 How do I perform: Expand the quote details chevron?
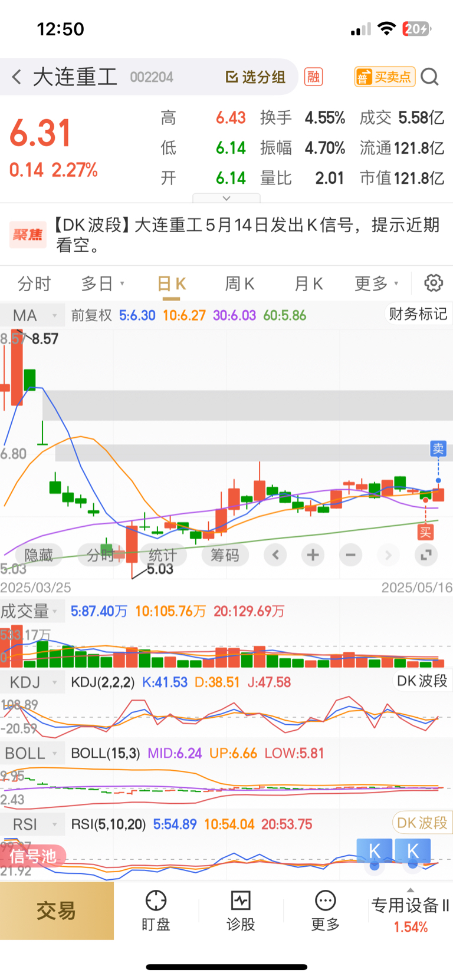226,199
